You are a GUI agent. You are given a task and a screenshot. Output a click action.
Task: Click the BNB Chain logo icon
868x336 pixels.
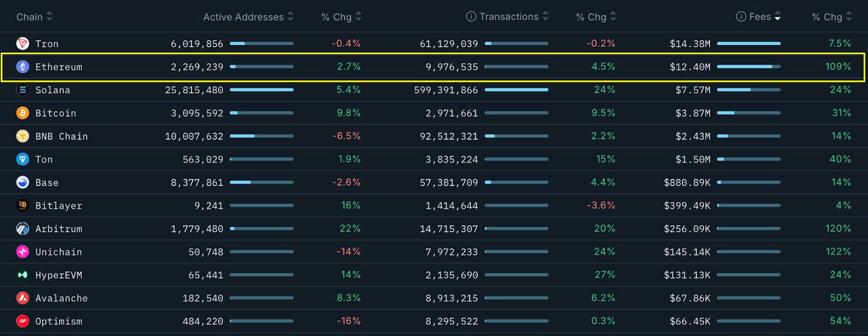click(22, 136)
